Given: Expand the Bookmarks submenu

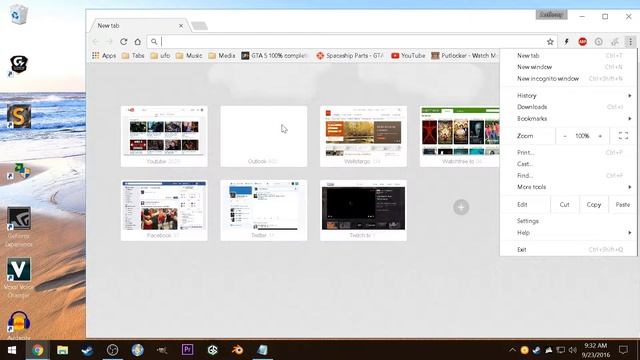Looking at the screenshot, I should pyautogui.click(x=568, y=119).
